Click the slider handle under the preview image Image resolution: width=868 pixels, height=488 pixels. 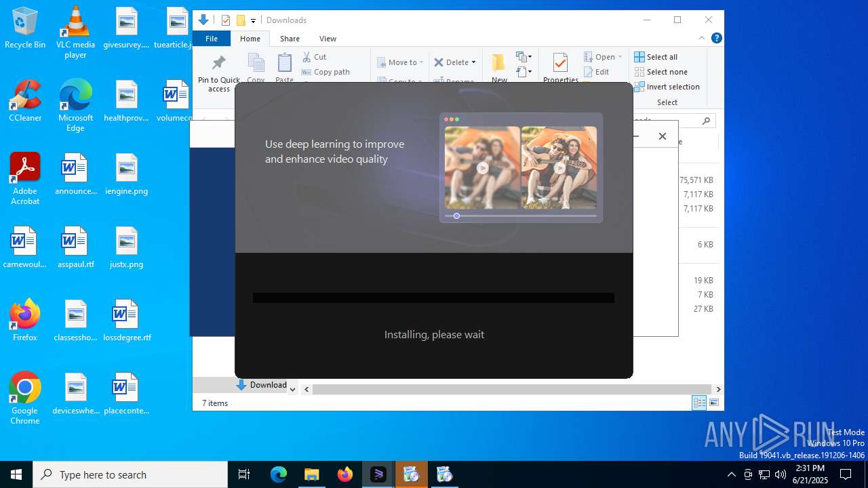pos(456,216)
